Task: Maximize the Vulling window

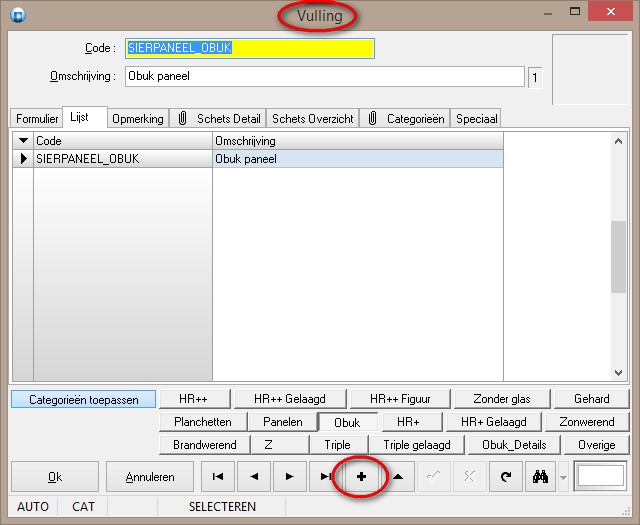Action: [575, 11]
